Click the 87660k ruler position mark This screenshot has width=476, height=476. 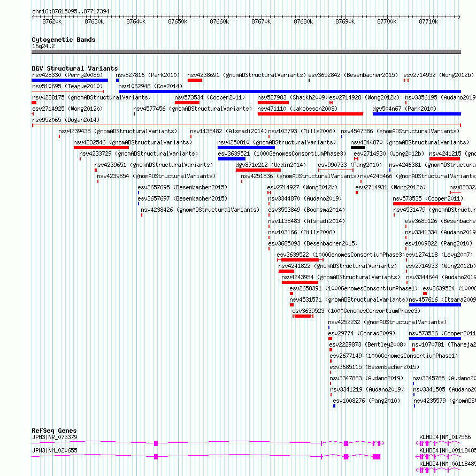click(219, 21)
